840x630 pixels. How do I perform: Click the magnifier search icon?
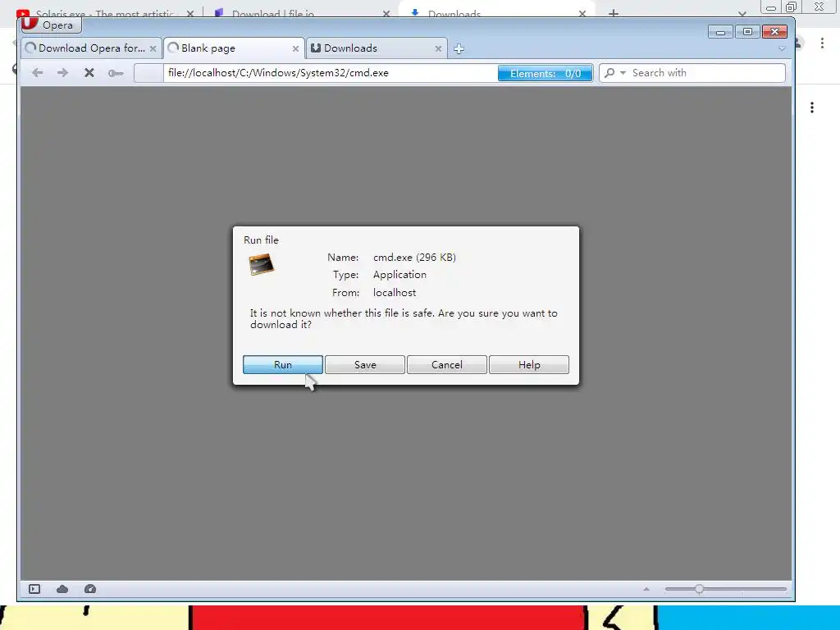609,73
